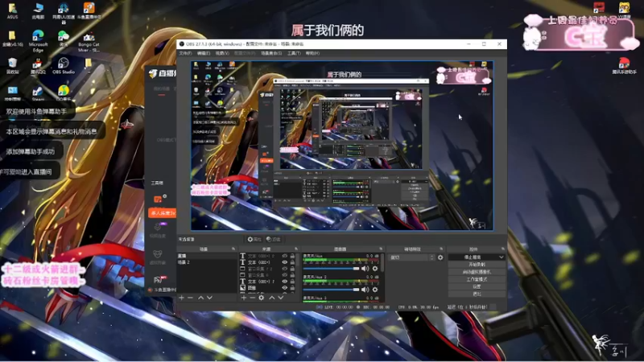This screenshot has width=644, height=362.
Task: Expand the 停止推流 button dropdown arrow
Action: (501, 257)
